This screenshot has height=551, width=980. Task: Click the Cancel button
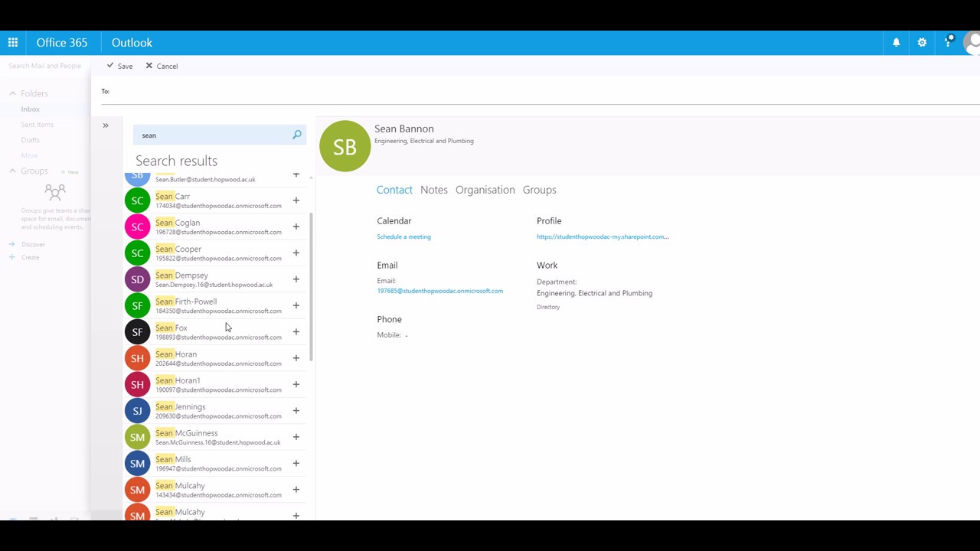162,66
